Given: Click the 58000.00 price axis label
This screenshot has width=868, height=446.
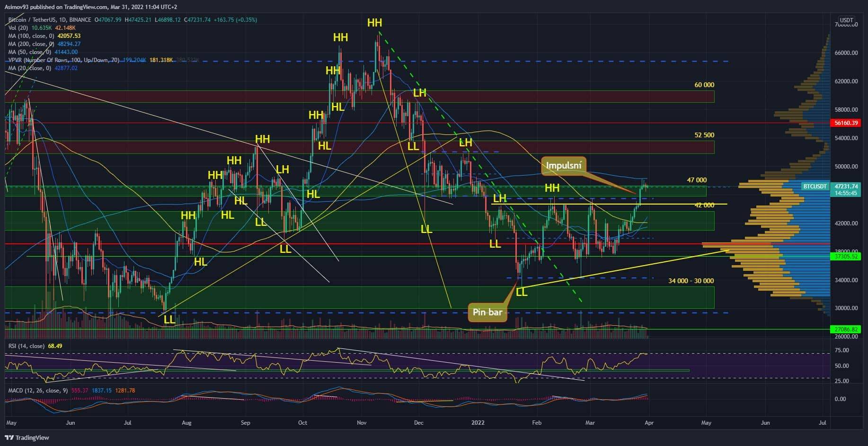Looking at the screenshot, I should (846, 110).
